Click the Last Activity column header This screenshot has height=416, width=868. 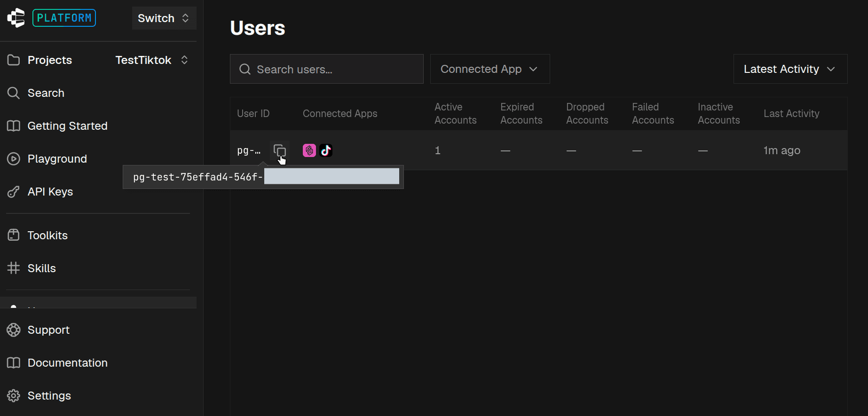click(x=791, y=114)
